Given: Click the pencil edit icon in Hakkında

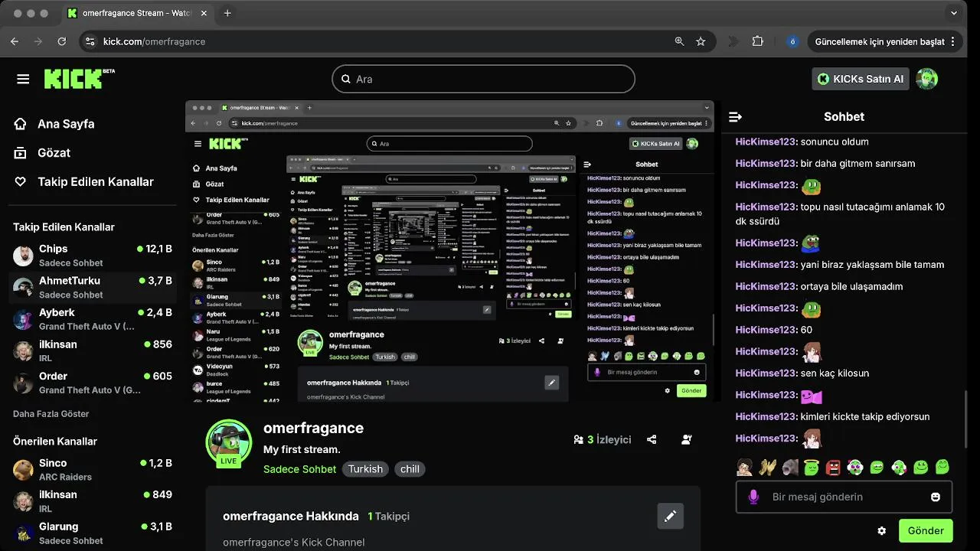Looking at the screenshot, I should [x=671, y=517].
